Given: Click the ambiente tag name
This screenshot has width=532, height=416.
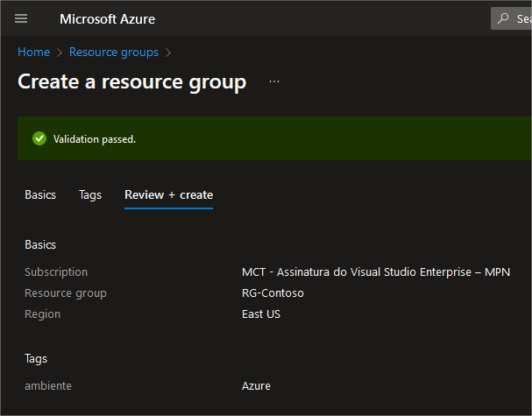Looking at the screenshot, I should 48,386.
